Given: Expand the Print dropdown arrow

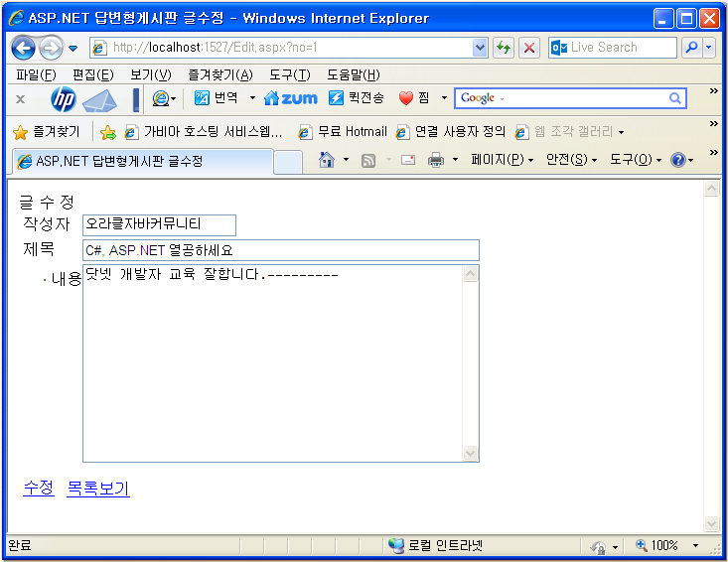Looking at the screenshot, I should tap(456, 160).
